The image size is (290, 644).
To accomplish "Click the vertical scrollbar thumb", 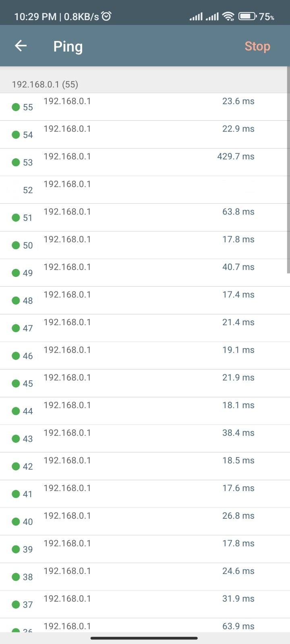I will coord(288,170).
